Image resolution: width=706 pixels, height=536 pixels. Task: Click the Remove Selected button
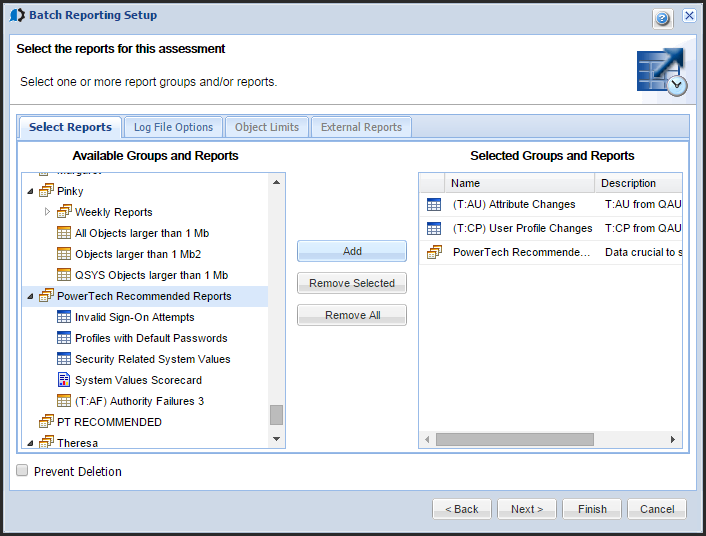tap(352, 283)
